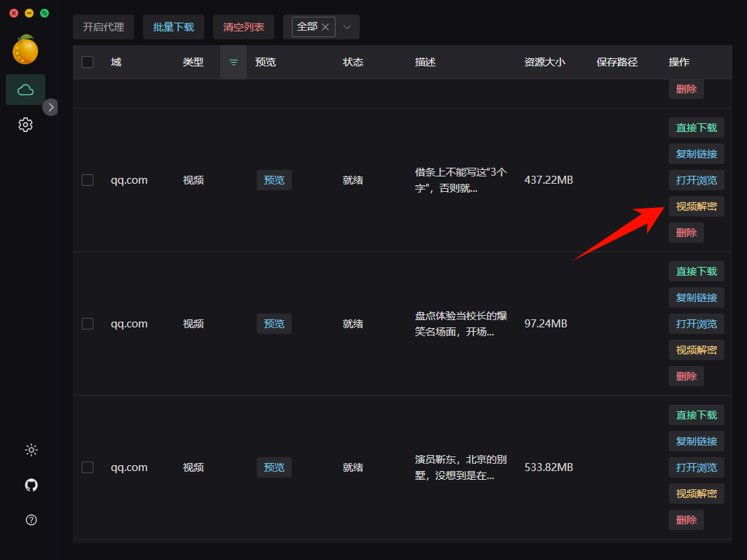Screen dimensions: 747x560
Task: Click 复制链接 for the 437.22MB video
Action: click(697, 154)
